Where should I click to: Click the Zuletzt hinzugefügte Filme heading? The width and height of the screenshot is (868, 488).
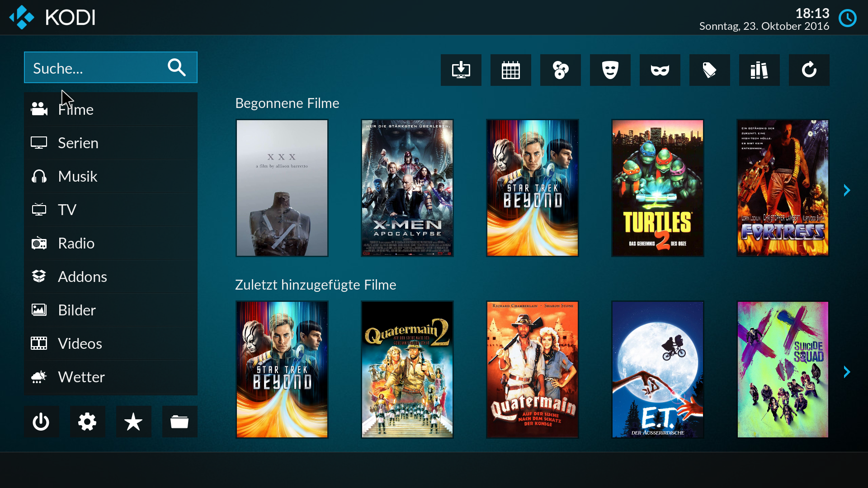point(316,285)
